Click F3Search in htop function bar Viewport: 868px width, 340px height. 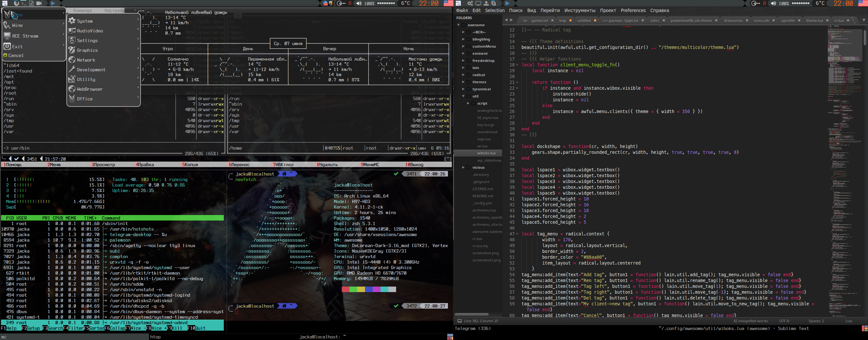tap(53, 328)
